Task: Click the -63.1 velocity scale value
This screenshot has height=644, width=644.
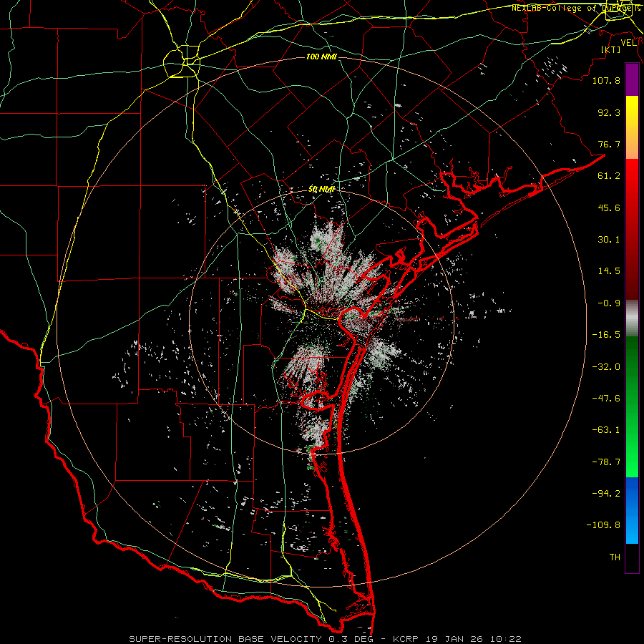Action: click(606, 430)
